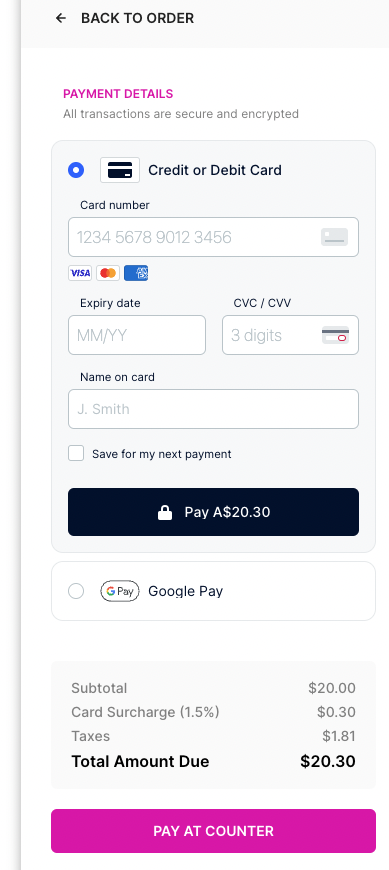Click the back arrow icon
Viewport: 389px width, 870px height.
coord(60,18)
